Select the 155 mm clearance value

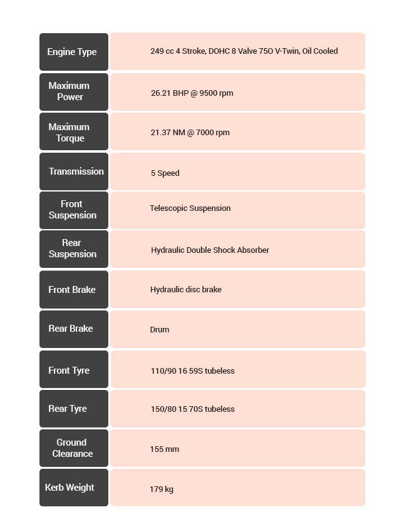164,449
